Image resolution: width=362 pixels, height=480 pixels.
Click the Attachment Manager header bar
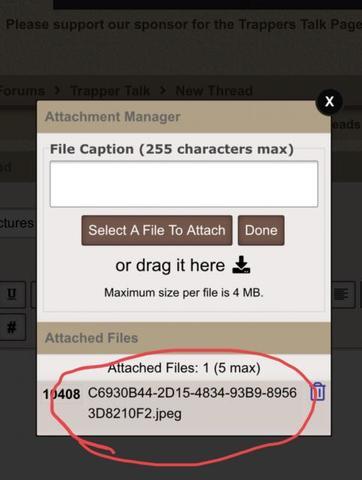(x=184, y=117)
